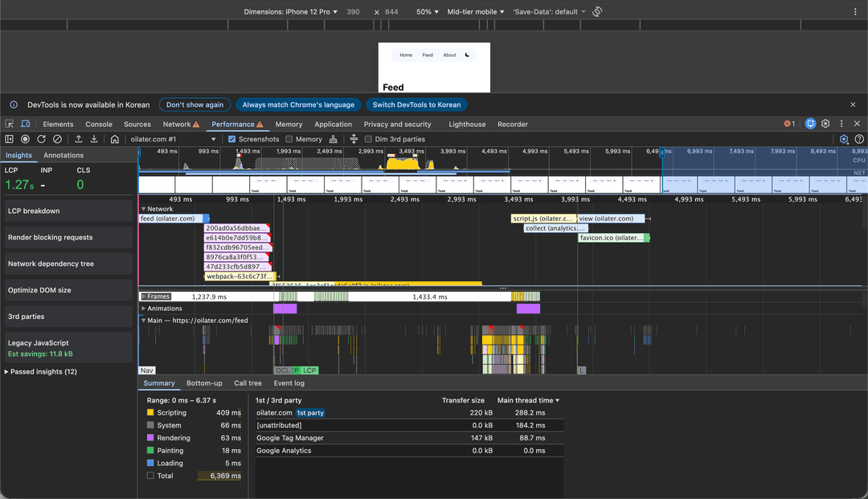Image resolution: width=868 pixels, height=499 pixels.
Task: Rotate the device viewport orientation
Action: click(597, 12)
